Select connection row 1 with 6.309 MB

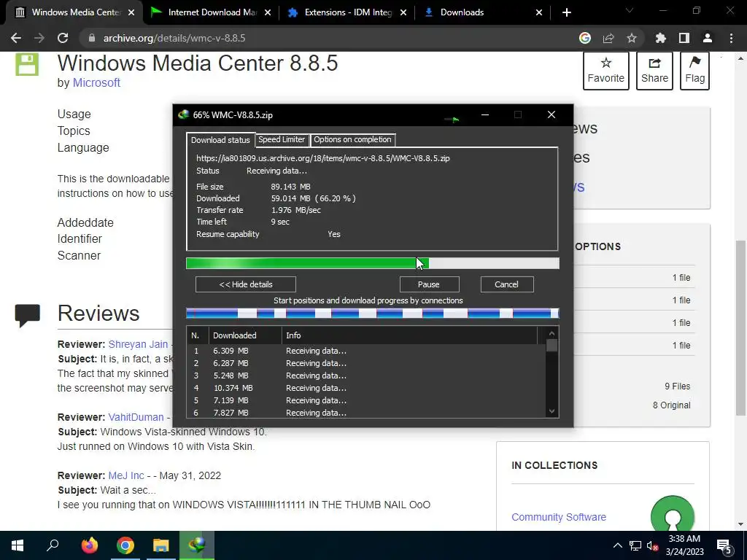coord(367,351)
